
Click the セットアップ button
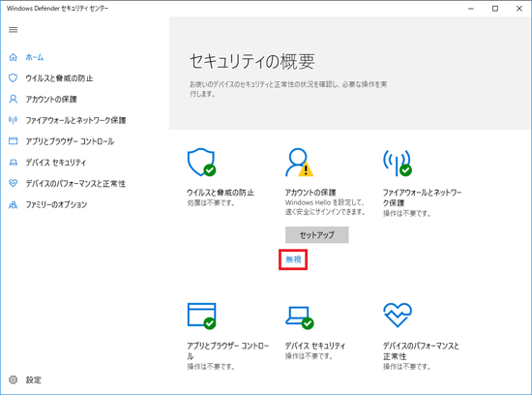(317, 234)
